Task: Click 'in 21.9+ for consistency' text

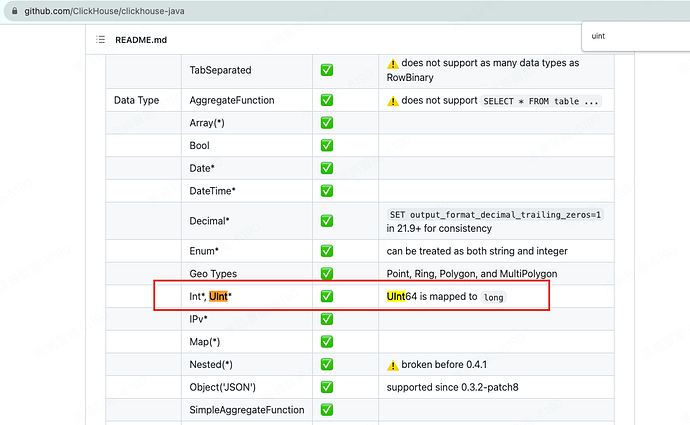Action: 439,228
